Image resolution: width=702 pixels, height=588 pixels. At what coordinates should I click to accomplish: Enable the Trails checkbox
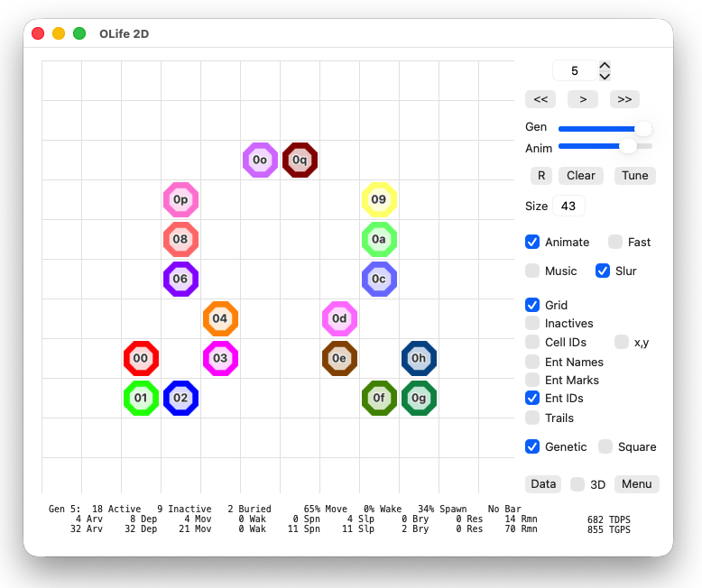click(532, 418)
